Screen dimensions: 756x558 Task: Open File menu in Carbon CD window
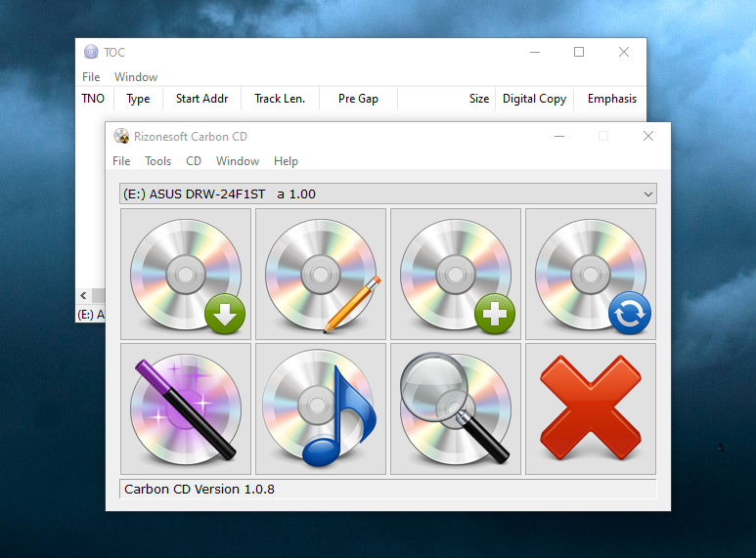coord(121,161)
